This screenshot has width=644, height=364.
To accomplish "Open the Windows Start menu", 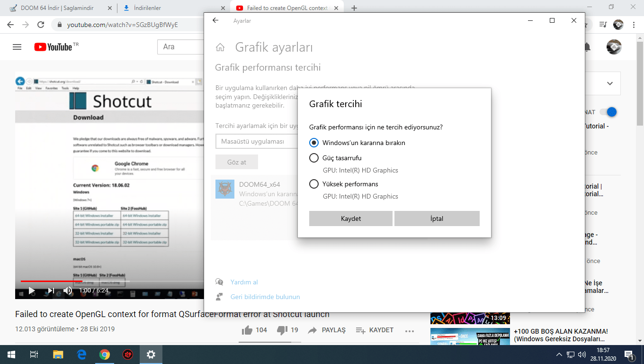I will (x=11, y=355).
